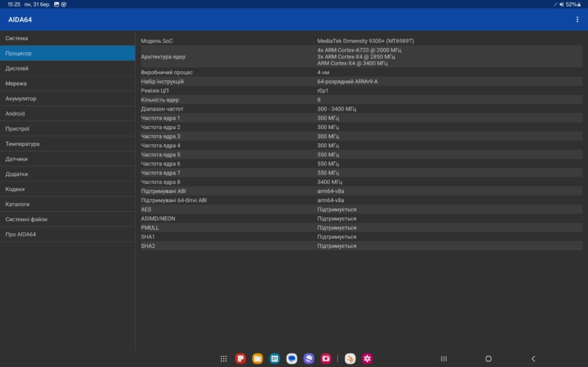The image size is (588, 367).
Task: Open the Акумулятор section
Action: tap(68, 99)
